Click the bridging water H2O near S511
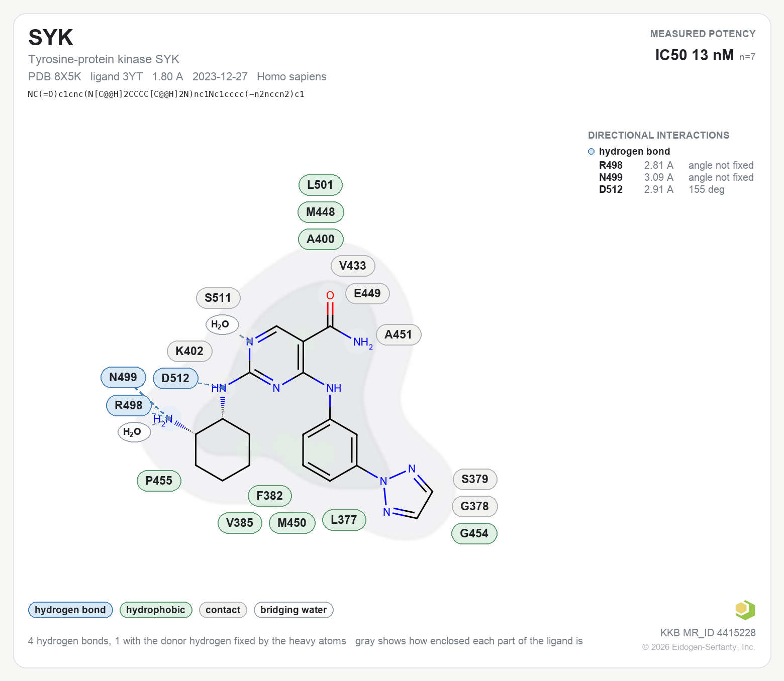Image resolution: width=784 pixels, height=681 pixels. pyautogui.click(x=222, y=324)
